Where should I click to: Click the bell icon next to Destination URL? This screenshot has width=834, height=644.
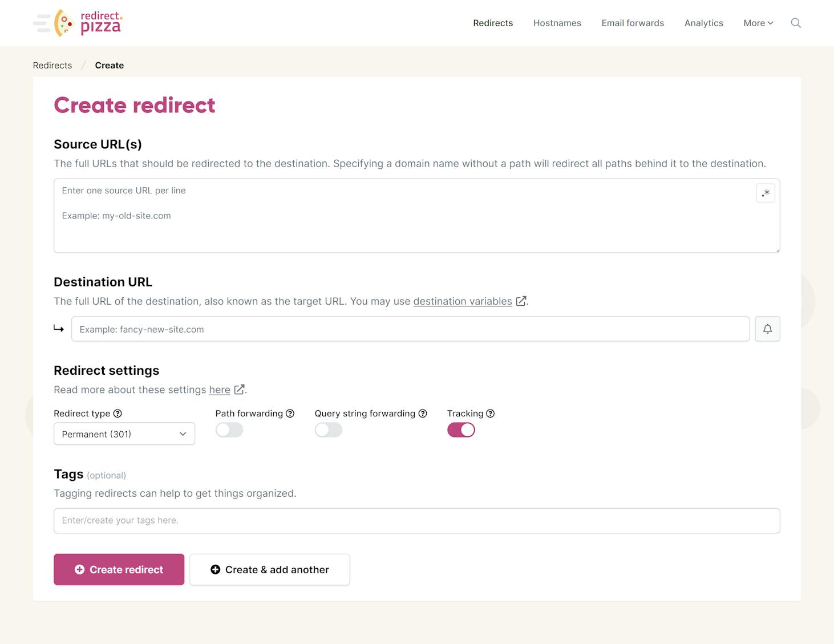767,329
